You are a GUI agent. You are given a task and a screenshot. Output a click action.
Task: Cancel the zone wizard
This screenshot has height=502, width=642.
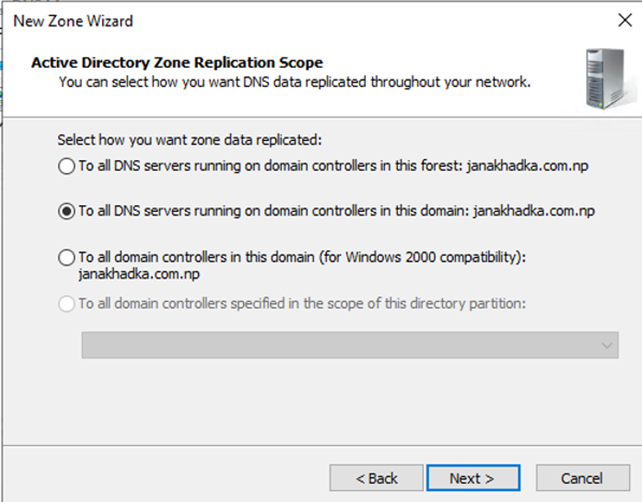coord(583,478)
